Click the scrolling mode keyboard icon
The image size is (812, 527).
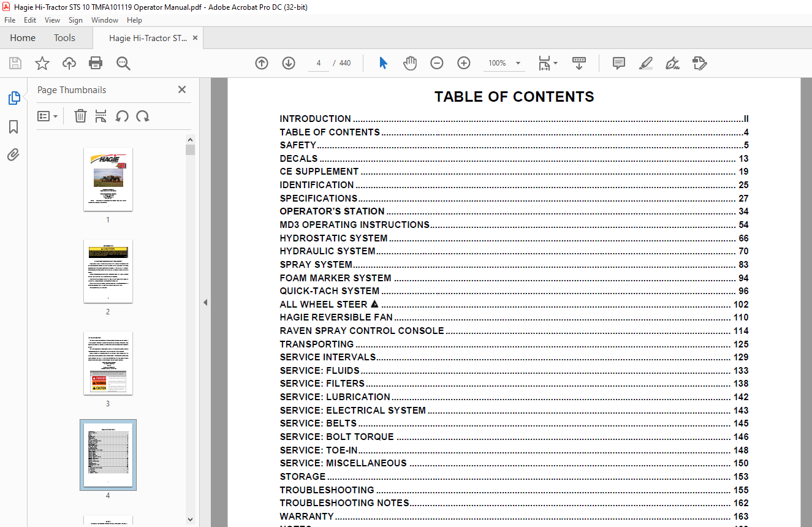click(579, 63)
